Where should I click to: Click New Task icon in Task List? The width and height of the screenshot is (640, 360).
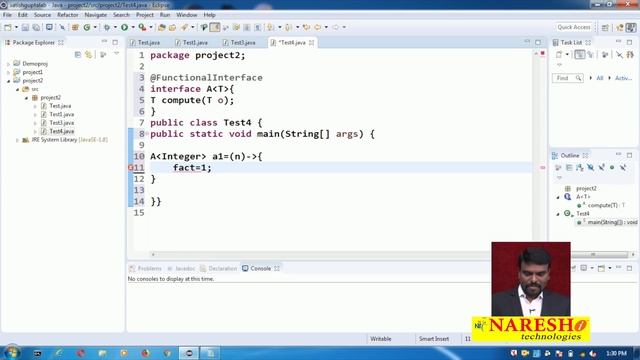click(559, 54)
